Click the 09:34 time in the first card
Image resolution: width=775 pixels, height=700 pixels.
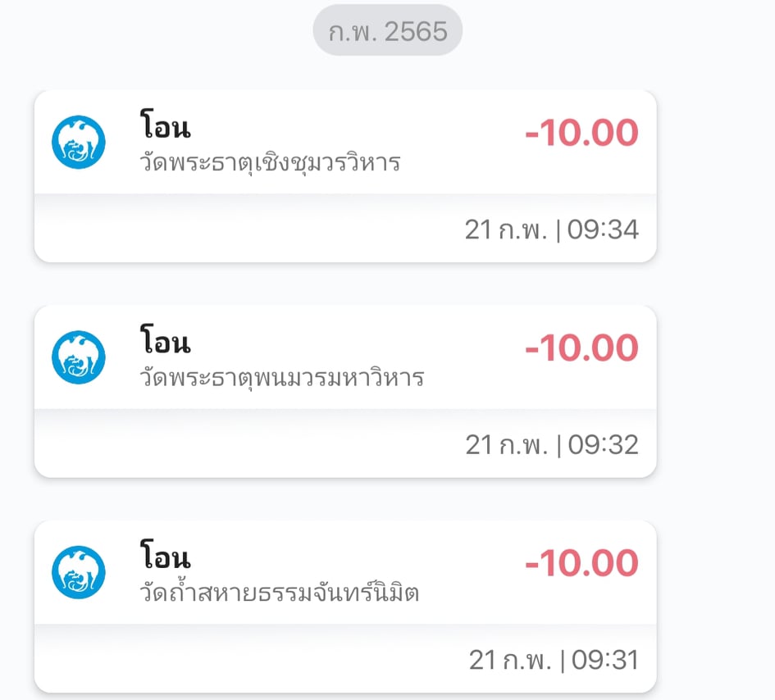tap(603, 230)
